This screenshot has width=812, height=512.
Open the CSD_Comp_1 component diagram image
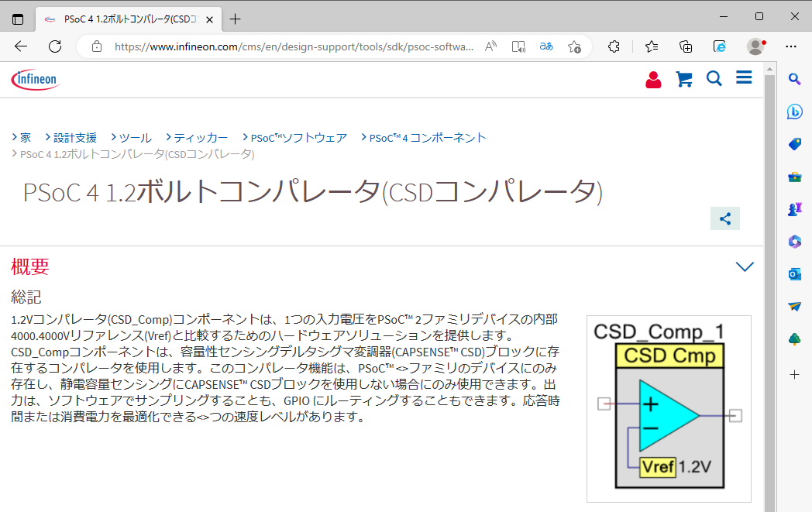(x=669, y=409)
